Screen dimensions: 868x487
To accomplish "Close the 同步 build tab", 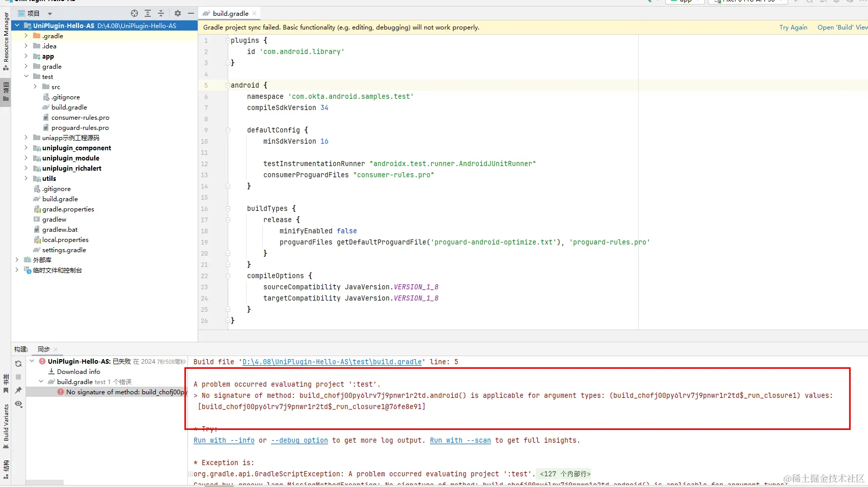I will pos(56,349).
